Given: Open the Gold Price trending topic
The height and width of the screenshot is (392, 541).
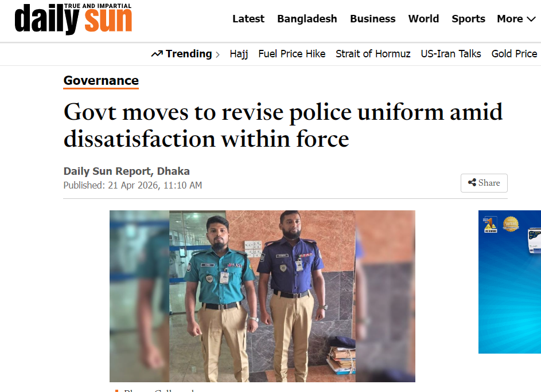Looking at the screenshot, I should pos(514,54).
